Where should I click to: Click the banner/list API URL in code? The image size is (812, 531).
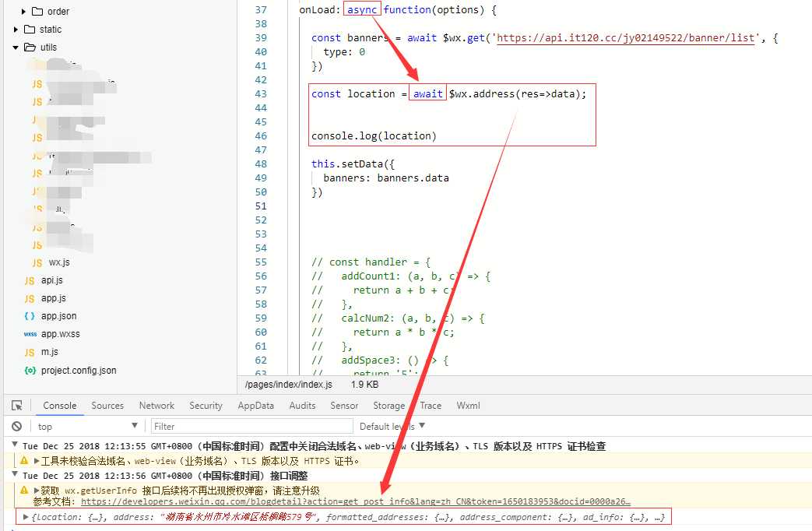[x=626, y=38]
